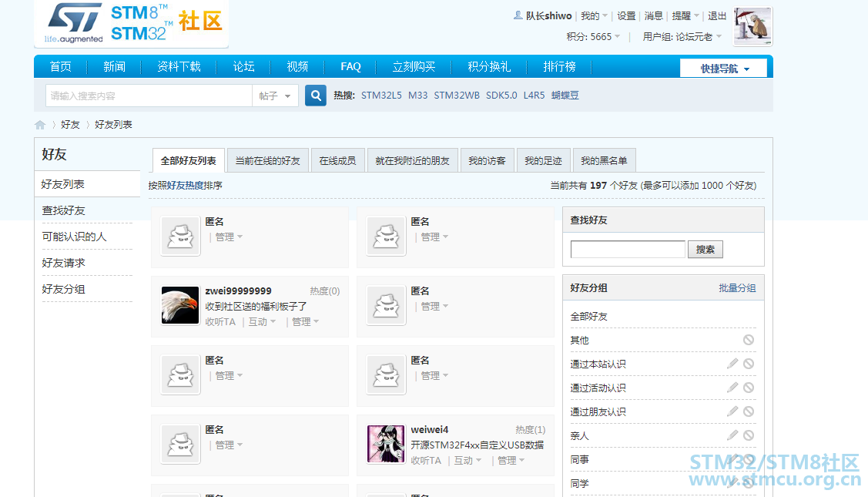The width and height of the screenshot is (868, 497).
Task: Delete the 其他 group icon
Action: tap(749, 340)
